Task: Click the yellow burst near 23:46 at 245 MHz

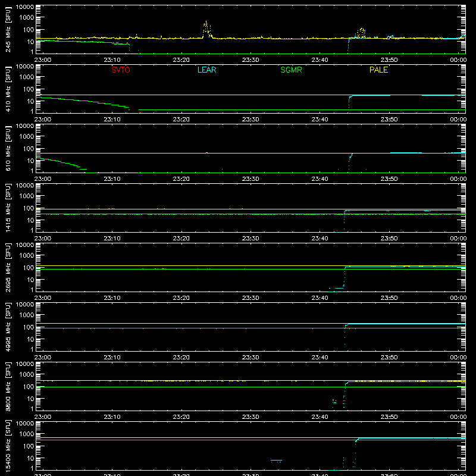Action: tap(361, 33)
